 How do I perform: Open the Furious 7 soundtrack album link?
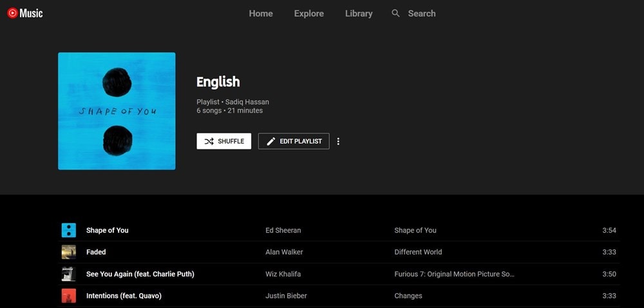point(454,274)
